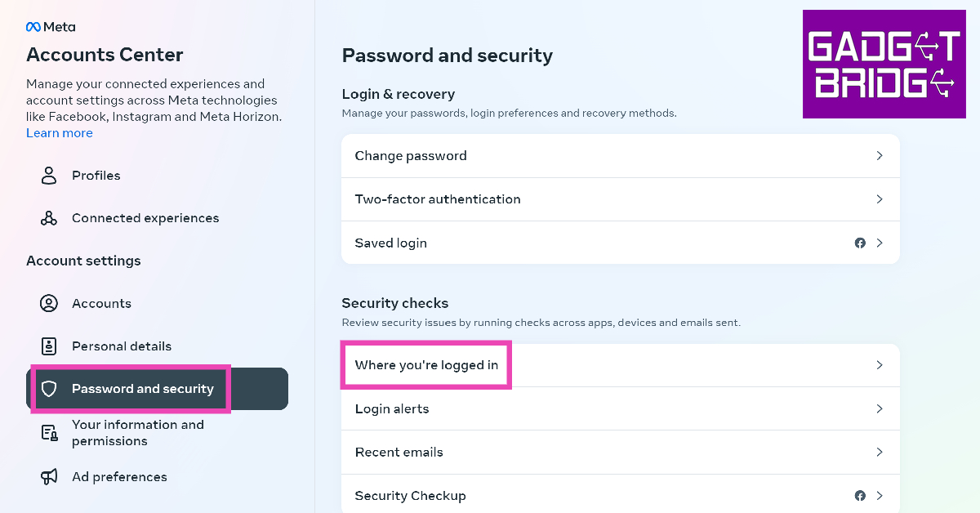Click the Profiles person icon
This screenshot has width=980, height=513.
[x=49, y=176]
